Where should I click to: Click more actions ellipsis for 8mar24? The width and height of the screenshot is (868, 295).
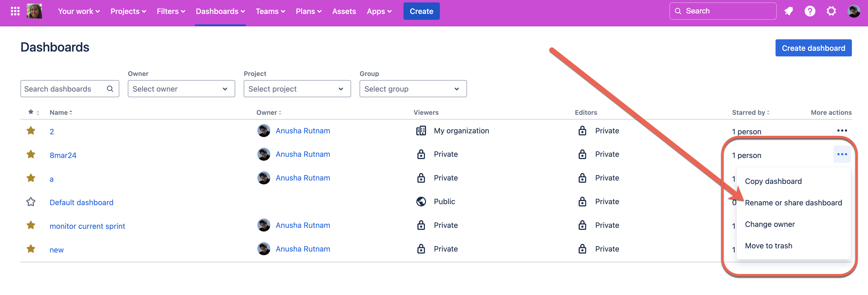(x=842, y=154)
